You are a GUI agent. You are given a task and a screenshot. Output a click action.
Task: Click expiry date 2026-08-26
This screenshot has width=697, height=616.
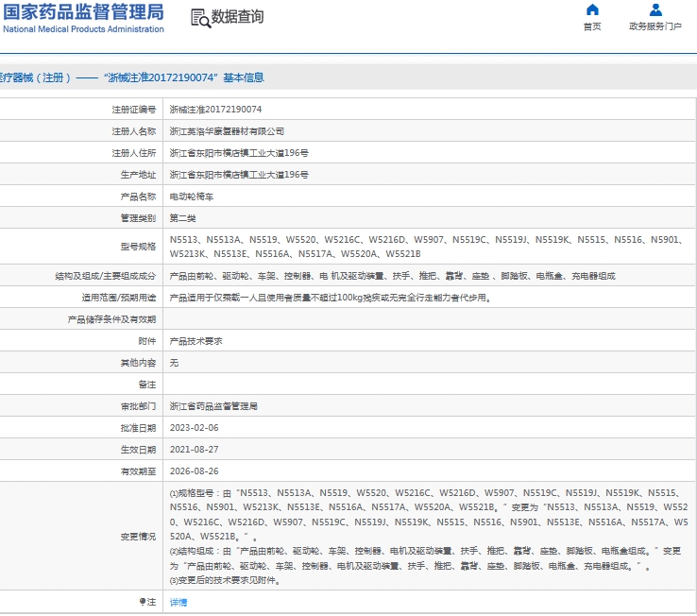tap(195, 471)
